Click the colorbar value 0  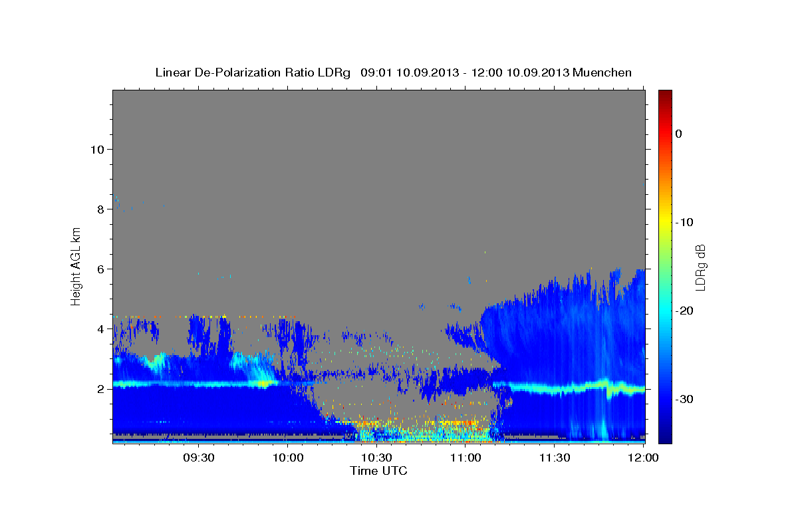[x=678, y=134]
